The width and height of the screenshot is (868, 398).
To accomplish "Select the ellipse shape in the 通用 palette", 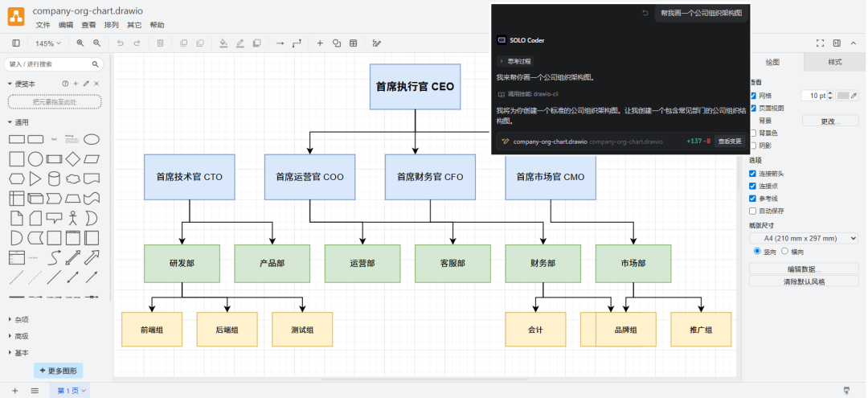I will (92, 139).
